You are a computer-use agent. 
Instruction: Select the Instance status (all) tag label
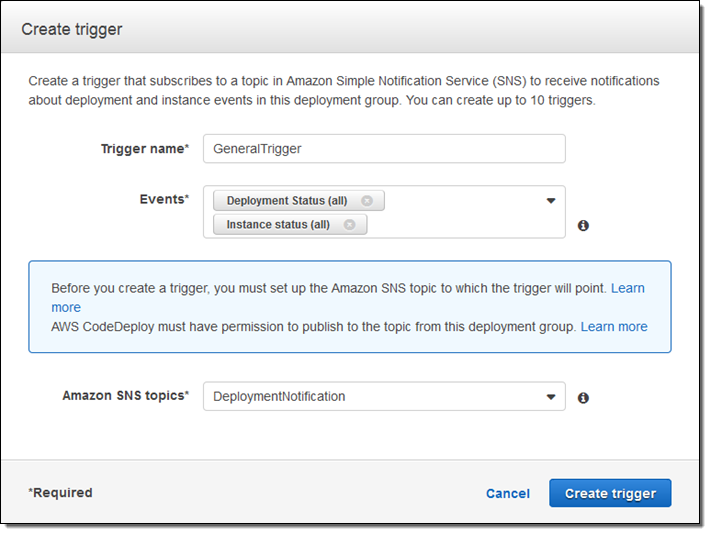tap(278, 225)
